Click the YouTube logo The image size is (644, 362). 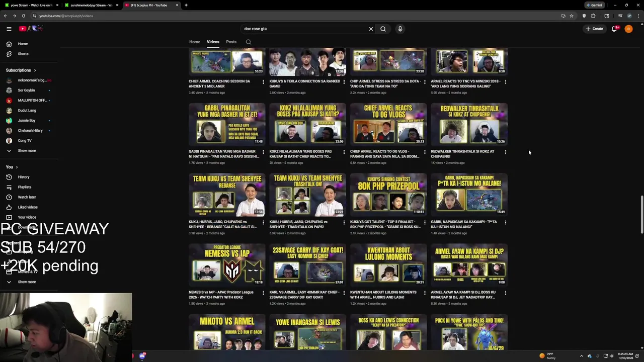pyautogui.click(x=31, y=29)
